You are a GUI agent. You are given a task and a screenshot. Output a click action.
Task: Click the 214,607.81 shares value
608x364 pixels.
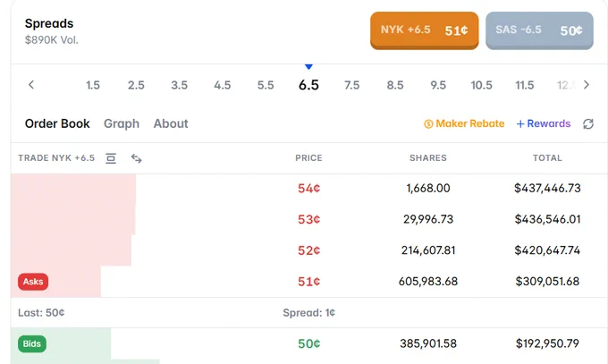pyautogui.click(x=428, y=250)
